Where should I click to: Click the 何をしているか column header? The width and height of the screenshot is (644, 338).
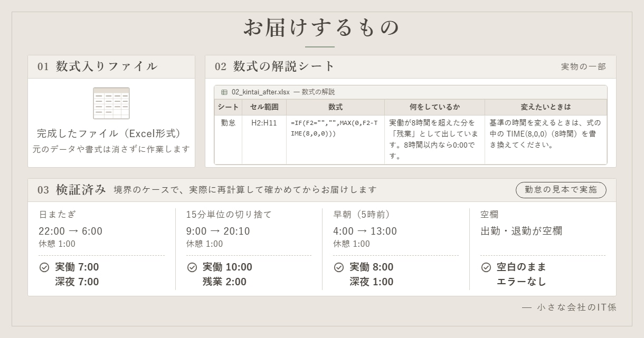click(434, 107)
